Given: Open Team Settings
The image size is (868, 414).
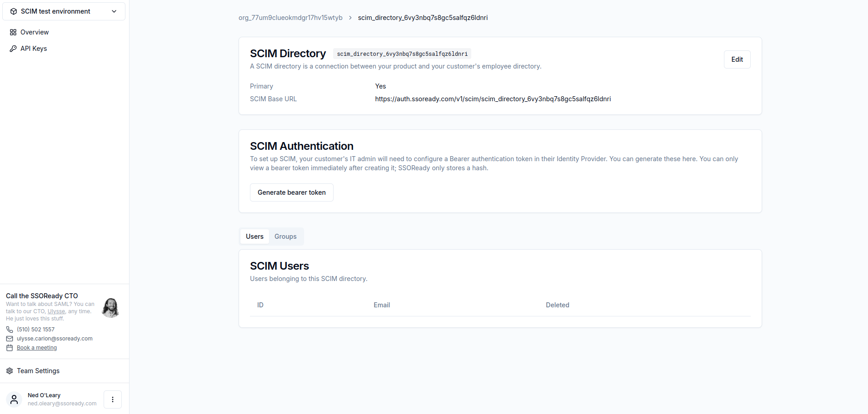Looking at the screenshot, I should pyautogui.click(x=38, y=371).
